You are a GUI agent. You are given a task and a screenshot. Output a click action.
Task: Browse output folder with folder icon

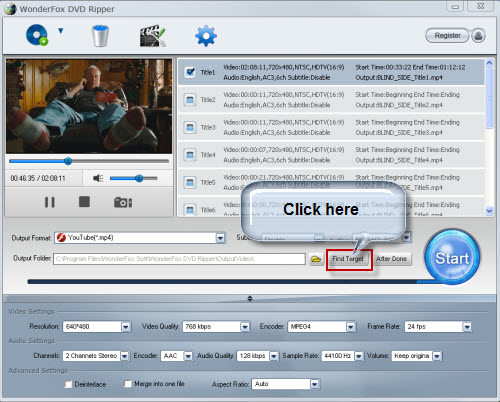(316, 259)
